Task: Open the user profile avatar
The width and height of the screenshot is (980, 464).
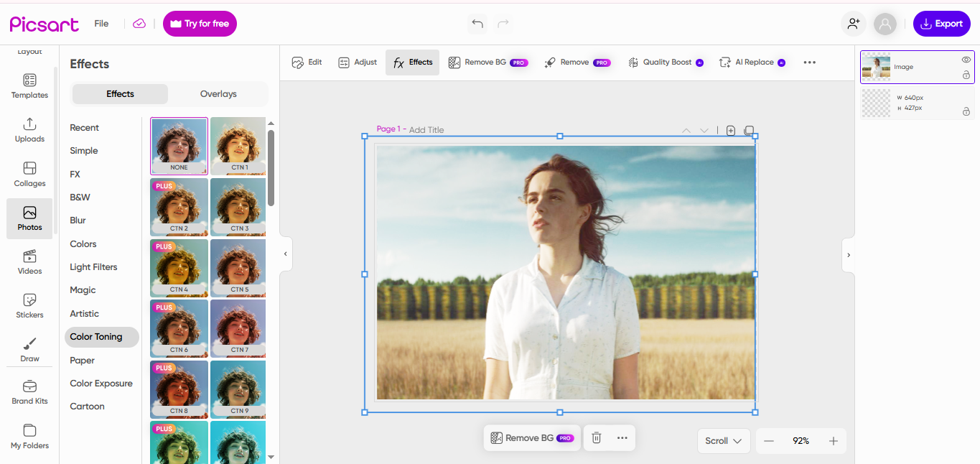Action: click(x=885, y=24)
